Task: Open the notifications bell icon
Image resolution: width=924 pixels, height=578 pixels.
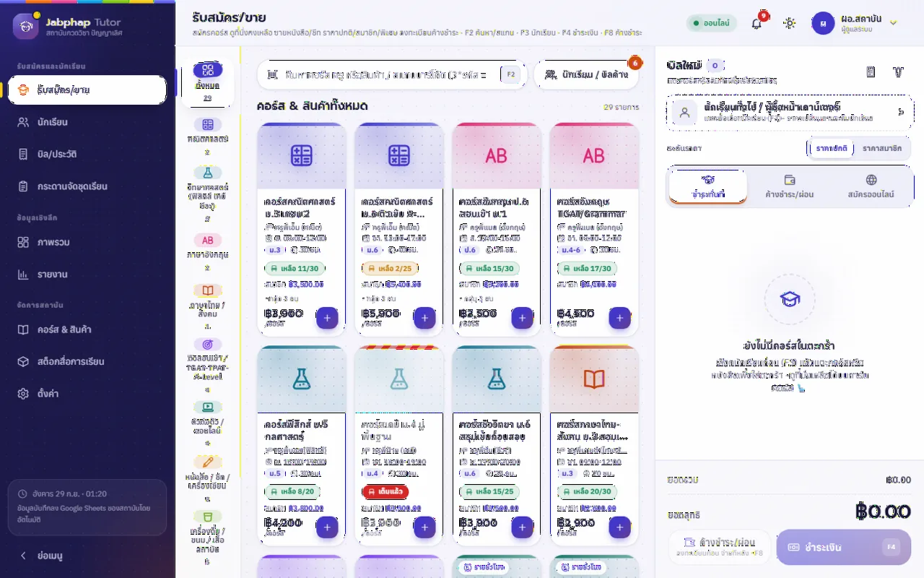Action: pyautogui.click(x=757, y=23)
